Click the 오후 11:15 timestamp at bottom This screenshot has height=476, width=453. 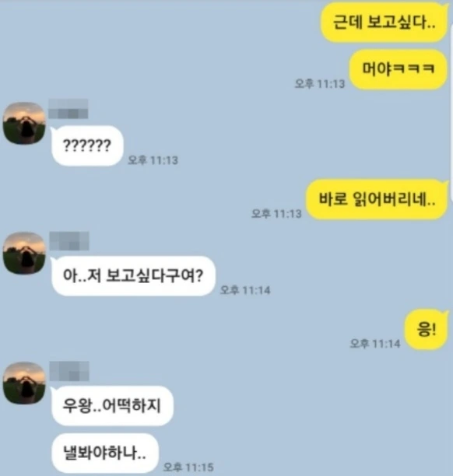(x=188, y=467)
